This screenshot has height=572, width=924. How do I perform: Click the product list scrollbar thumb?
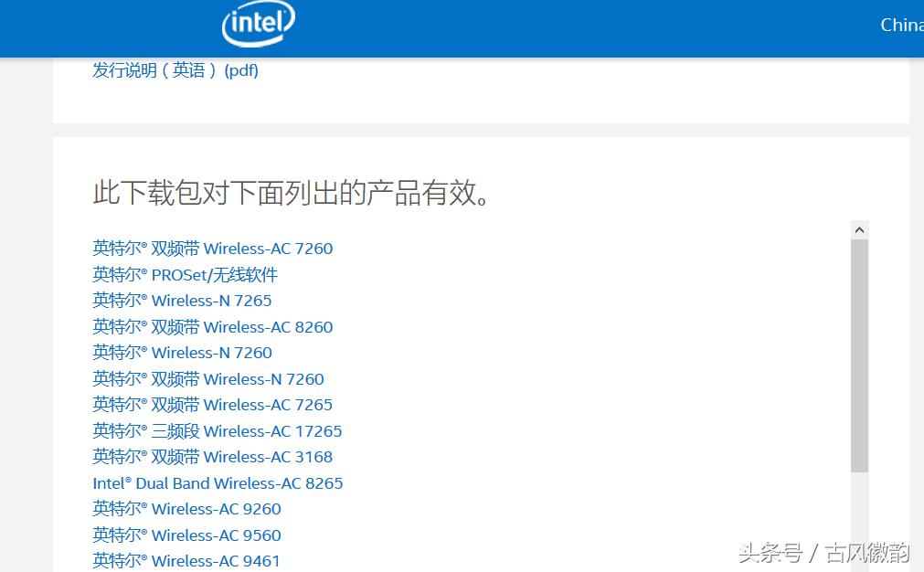(860, 355)
